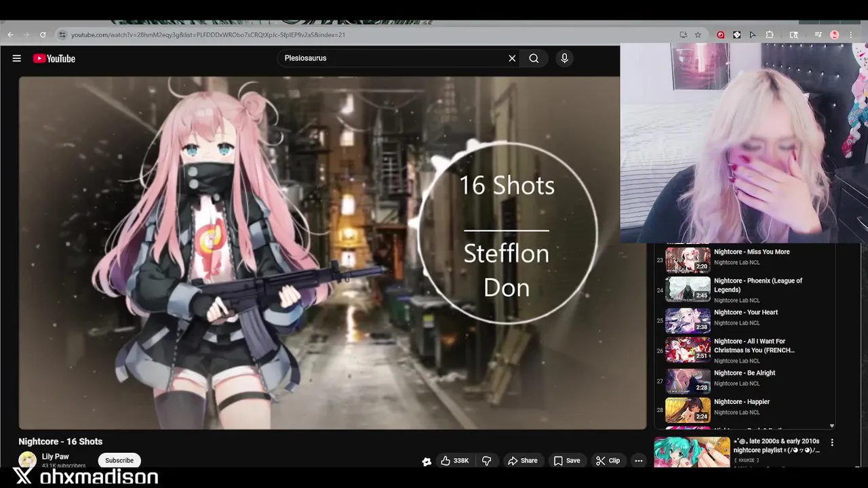The width and height of the screenshot is (868, 488).
Task: Save the video to a playlist
Action: point(566,461)
